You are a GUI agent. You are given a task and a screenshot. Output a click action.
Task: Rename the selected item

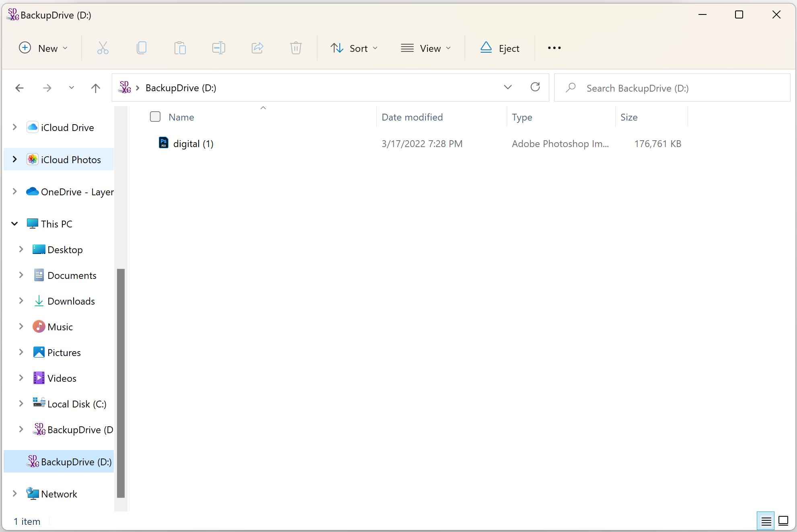point(218,48)
